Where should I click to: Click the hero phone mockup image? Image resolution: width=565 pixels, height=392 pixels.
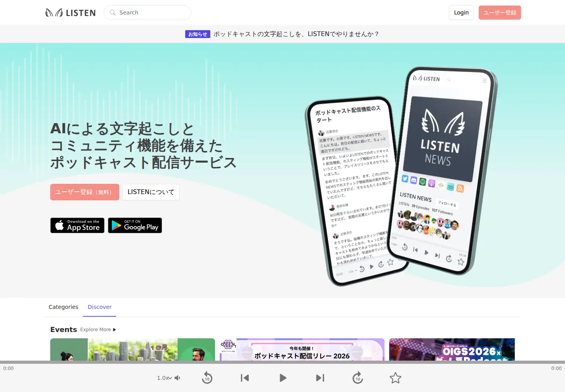tap(401, 176)
